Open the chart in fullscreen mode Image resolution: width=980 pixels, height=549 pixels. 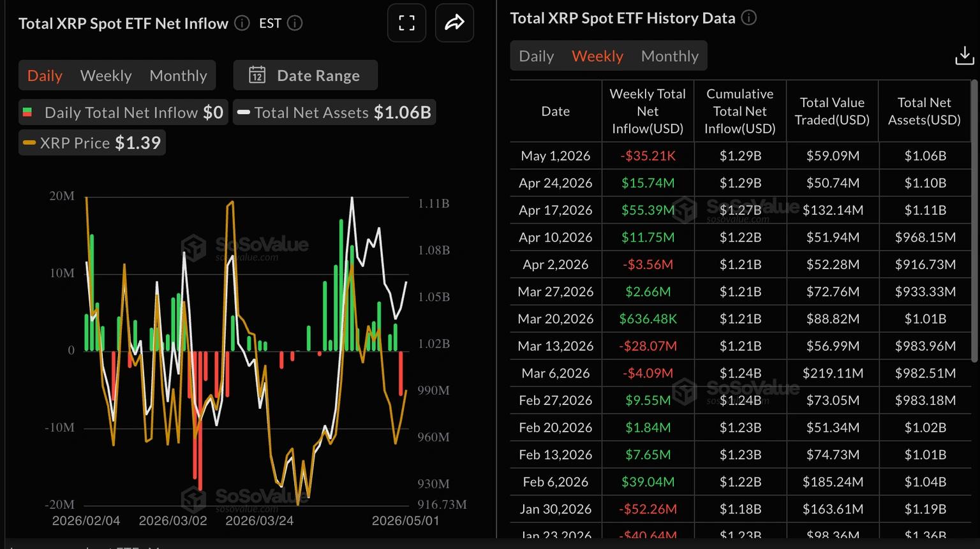pyautogui.click(x=406, y=23)
